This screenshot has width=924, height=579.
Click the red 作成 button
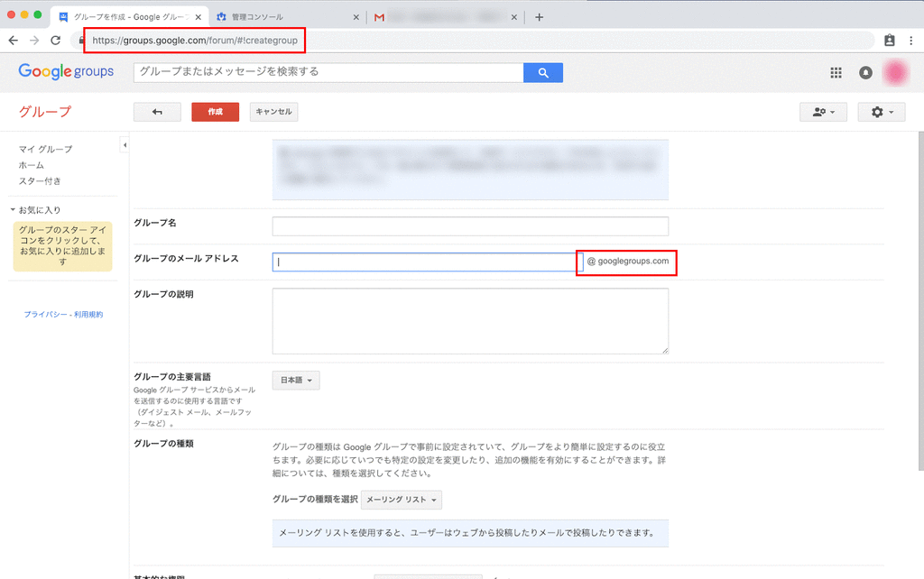[x=215, y=112]
